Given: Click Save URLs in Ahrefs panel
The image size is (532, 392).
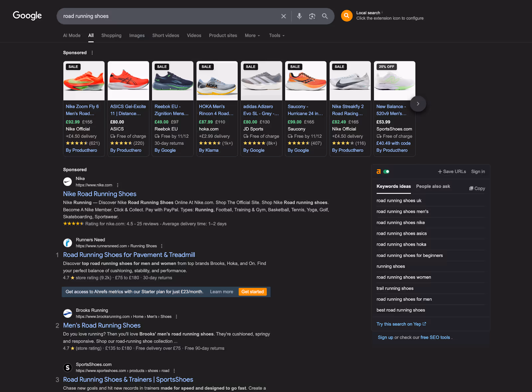Looking at the screenshot, I should tap(452, 172).
